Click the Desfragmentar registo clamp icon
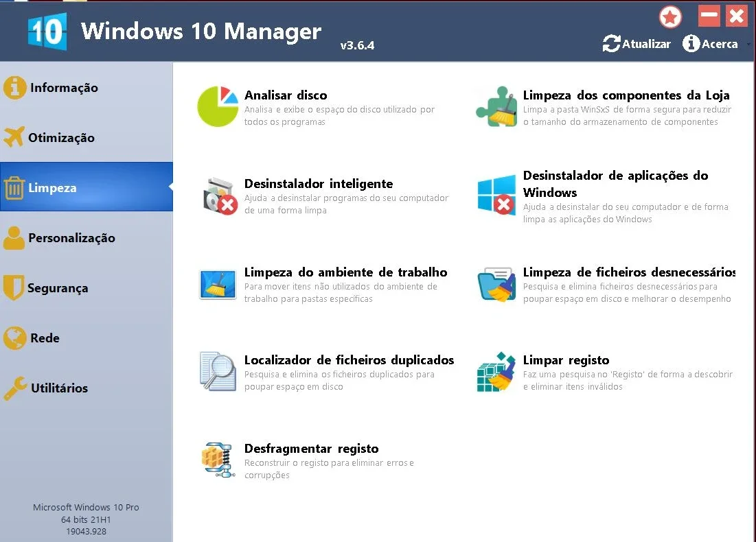756x542 pixels. 218,460
